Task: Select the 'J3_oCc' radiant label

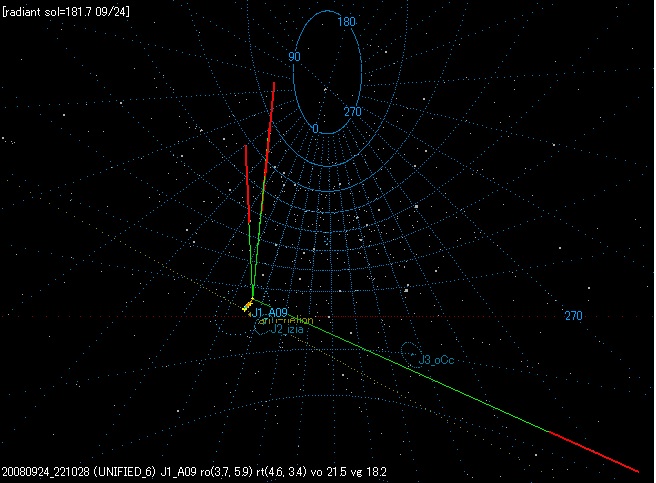Action: click(x=436, y=360)
